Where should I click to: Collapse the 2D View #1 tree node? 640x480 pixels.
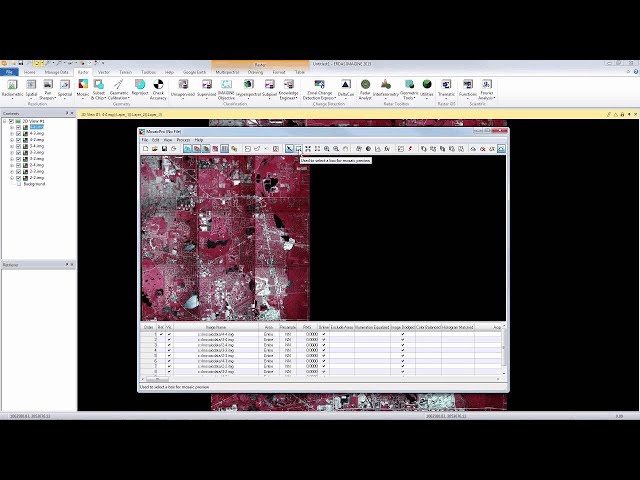[5, 121]
